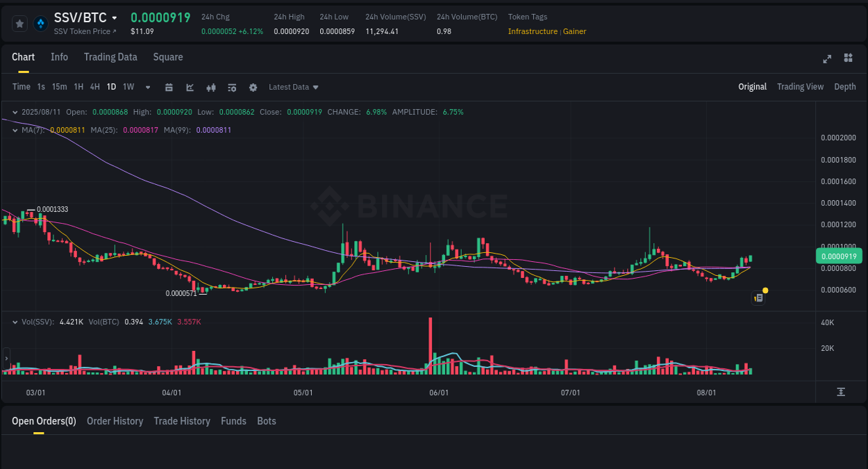Click the news feed icon on the chart
This screenshot has width=868, height=469.
(758, 297)
